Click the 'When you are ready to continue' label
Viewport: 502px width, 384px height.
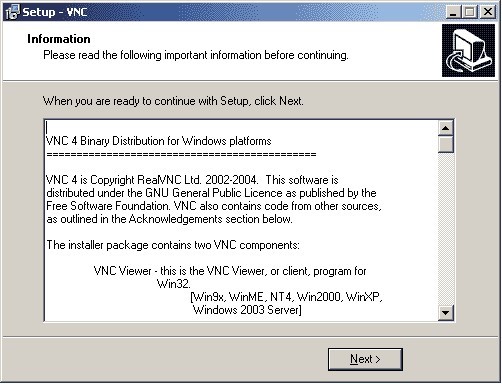(173, 101)
